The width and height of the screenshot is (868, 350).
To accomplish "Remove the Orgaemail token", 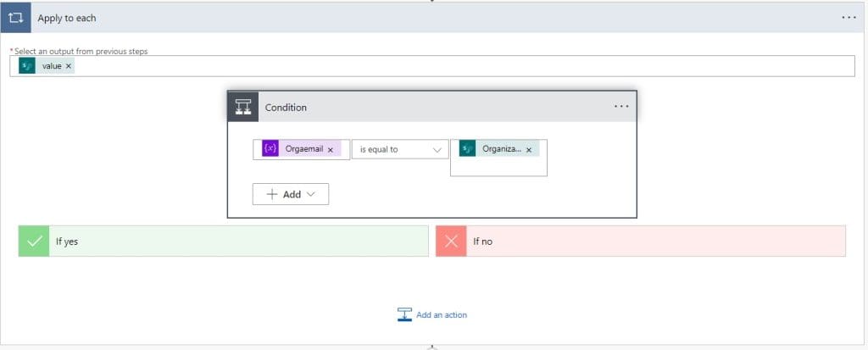I will (x=331, y=149).
